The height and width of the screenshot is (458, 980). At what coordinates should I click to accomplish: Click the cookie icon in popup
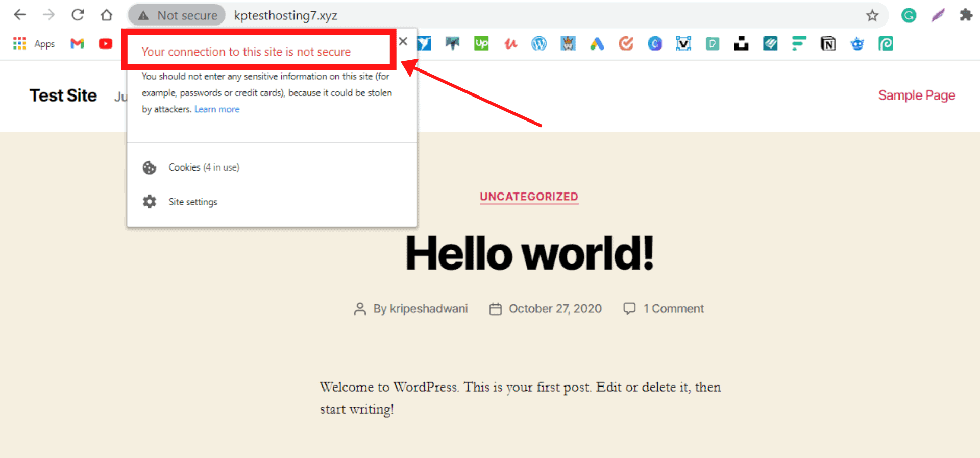click(x=150, y=167)
